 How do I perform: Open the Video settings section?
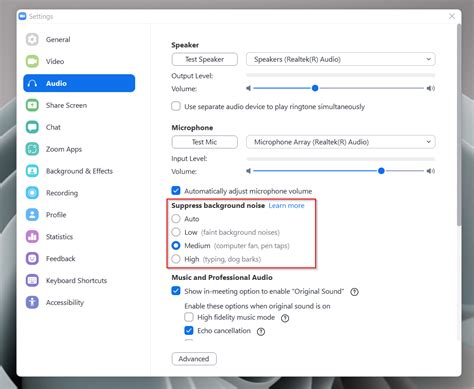tap(79, 61)
